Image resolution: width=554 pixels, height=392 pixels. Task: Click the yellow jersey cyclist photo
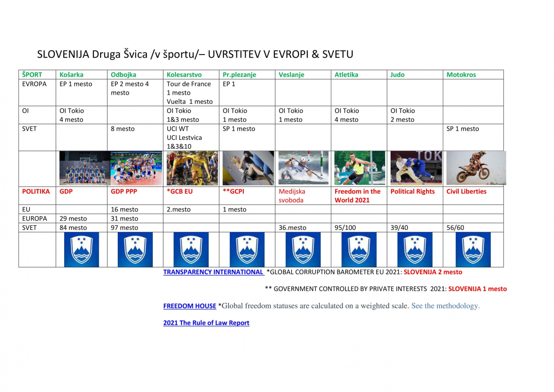point(192,168)
